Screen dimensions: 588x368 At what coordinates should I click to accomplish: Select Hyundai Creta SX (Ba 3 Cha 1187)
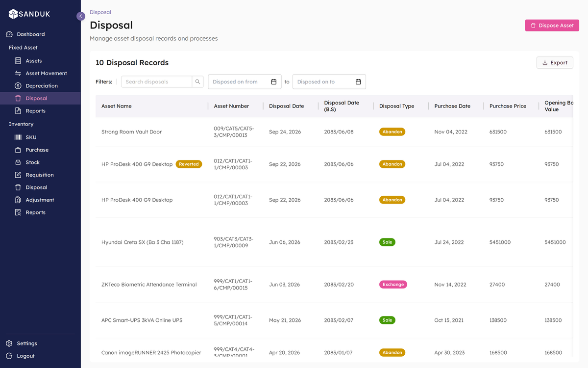(143, 242)
